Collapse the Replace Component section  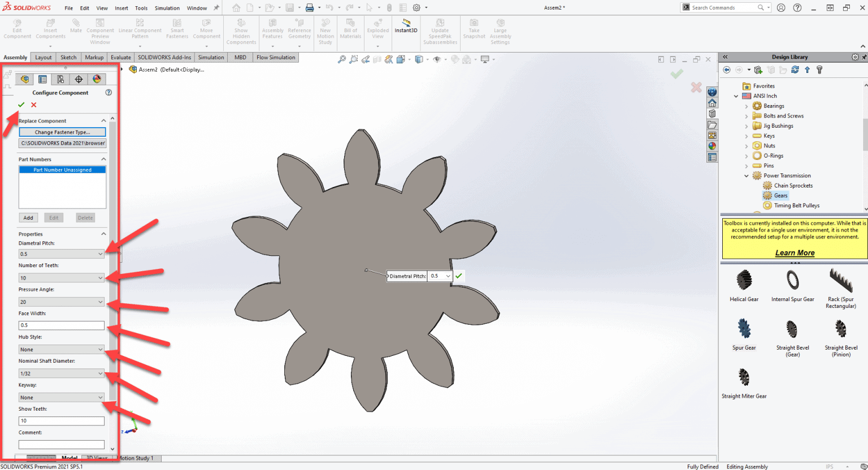103,121
